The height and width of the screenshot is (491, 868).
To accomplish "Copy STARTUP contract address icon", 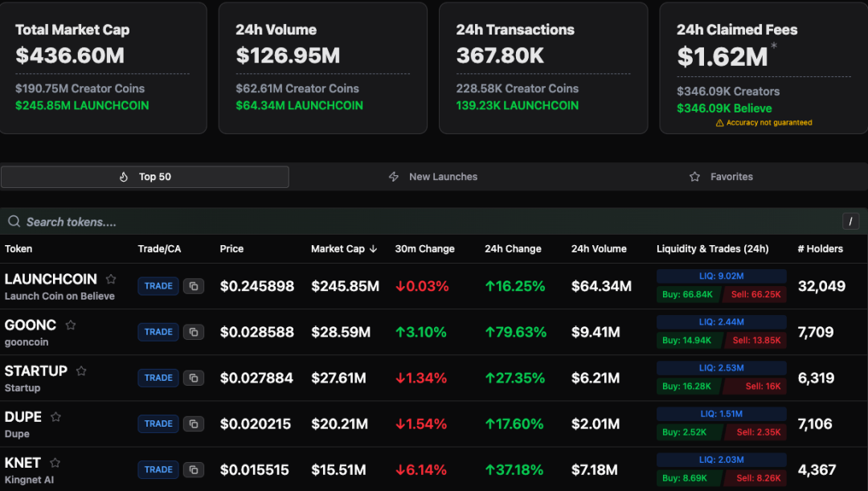I will tap(193, 378).
